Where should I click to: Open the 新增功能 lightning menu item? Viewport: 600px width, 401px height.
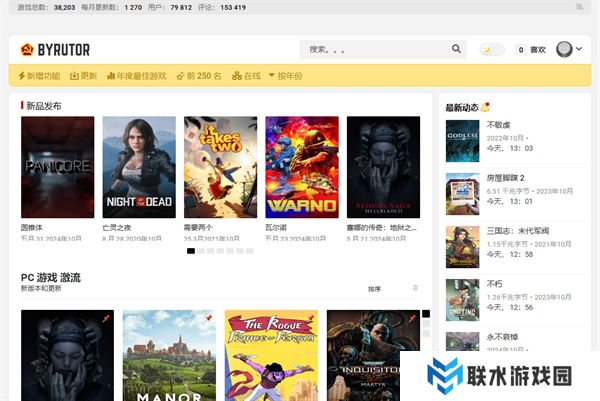click(39, 76)
